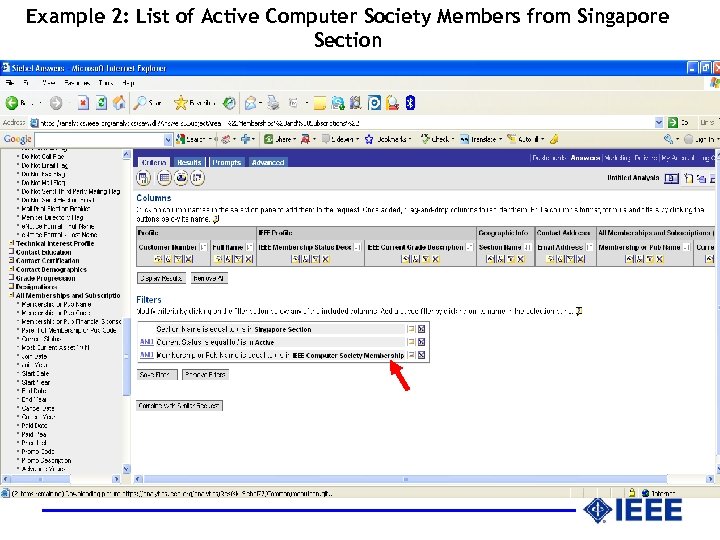
Task: Switch to the Prompts tab
Action: (227, 162)
